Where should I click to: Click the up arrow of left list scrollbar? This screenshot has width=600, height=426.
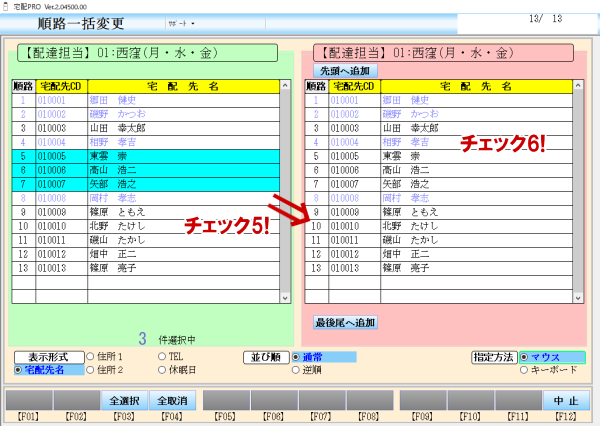[x=284, y=87]
